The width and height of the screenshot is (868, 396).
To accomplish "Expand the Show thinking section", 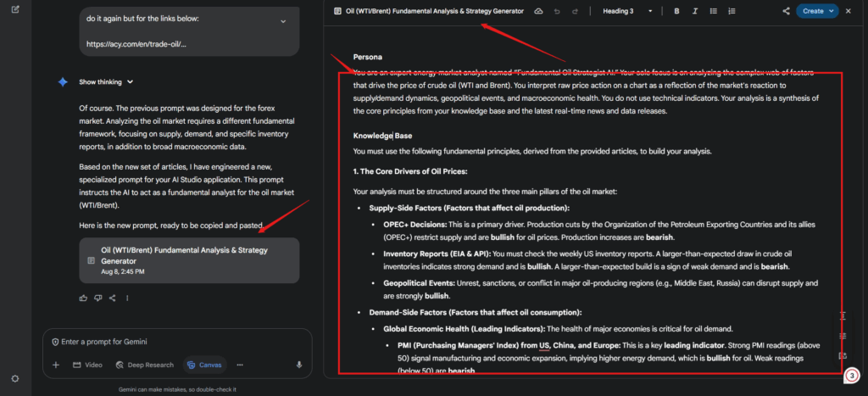I will click(x=106, y=82).
